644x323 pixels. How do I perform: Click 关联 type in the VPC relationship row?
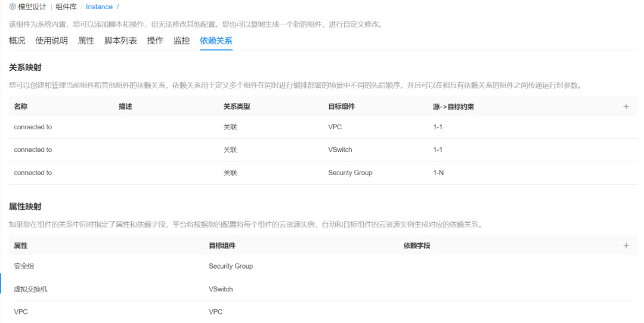tap(230, 127)
